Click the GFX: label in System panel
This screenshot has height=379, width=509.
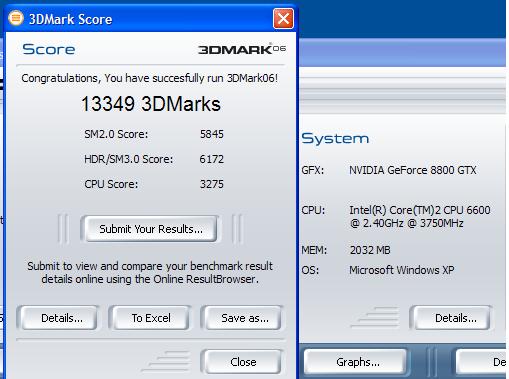coord(313,170)
